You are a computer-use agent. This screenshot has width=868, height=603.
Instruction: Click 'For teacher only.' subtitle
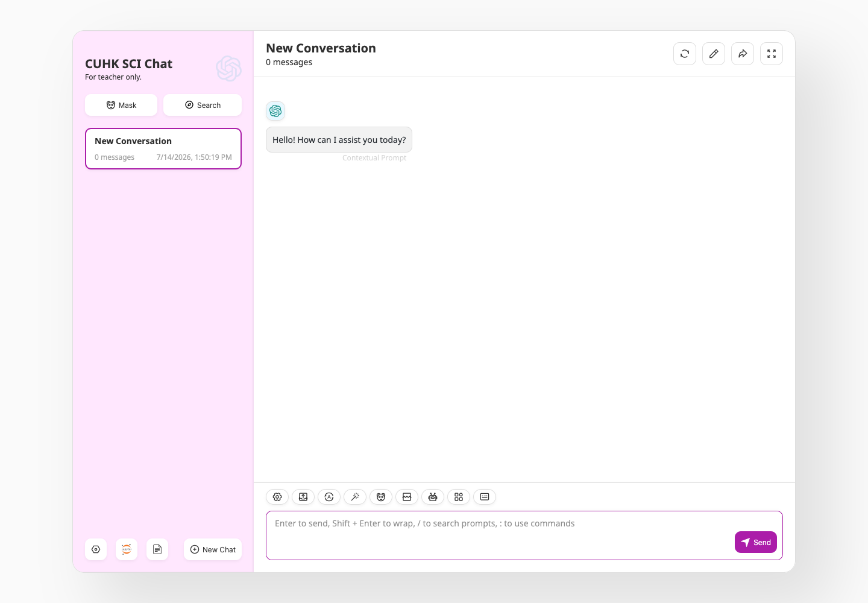(x=113, y=77)
